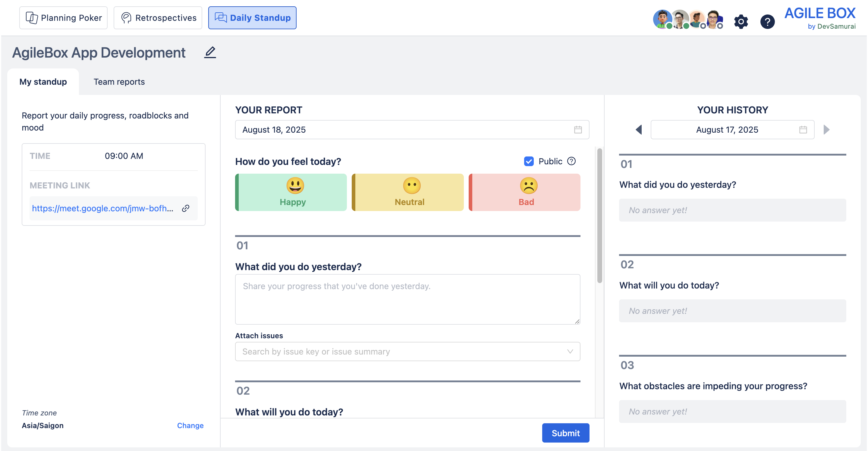Click Change link for time zone

[x=190, y=425]
